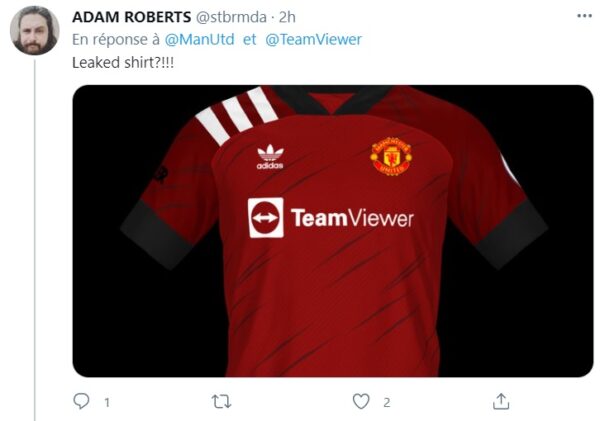
Task: Click the reply count number 1
Action: click(x=106, y=402)
